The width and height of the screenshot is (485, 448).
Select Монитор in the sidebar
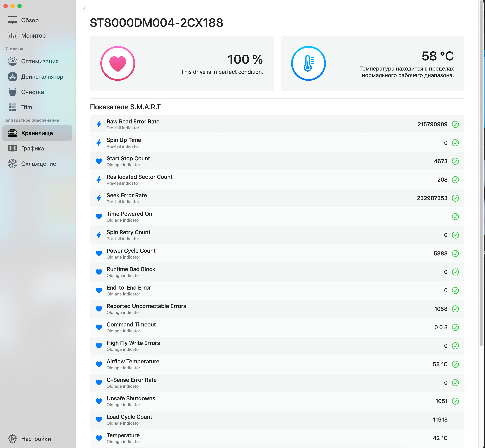[37, 36]
